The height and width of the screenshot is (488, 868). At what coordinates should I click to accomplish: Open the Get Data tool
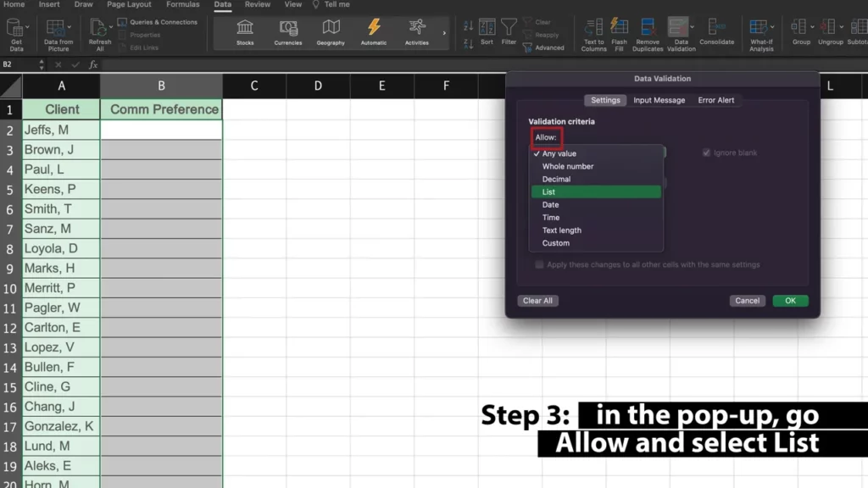pyautogui.click(x=15, y=34)
